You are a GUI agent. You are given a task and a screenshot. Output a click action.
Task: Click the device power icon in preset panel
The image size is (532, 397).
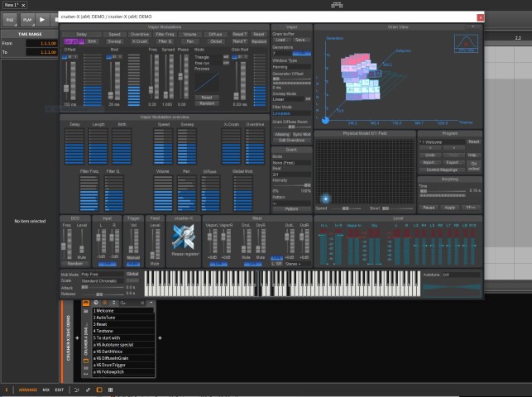tap(96, 303)
